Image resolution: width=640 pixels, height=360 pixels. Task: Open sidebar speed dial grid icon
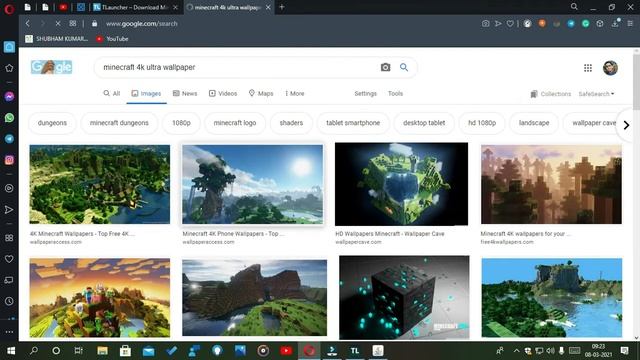(9, 238)
